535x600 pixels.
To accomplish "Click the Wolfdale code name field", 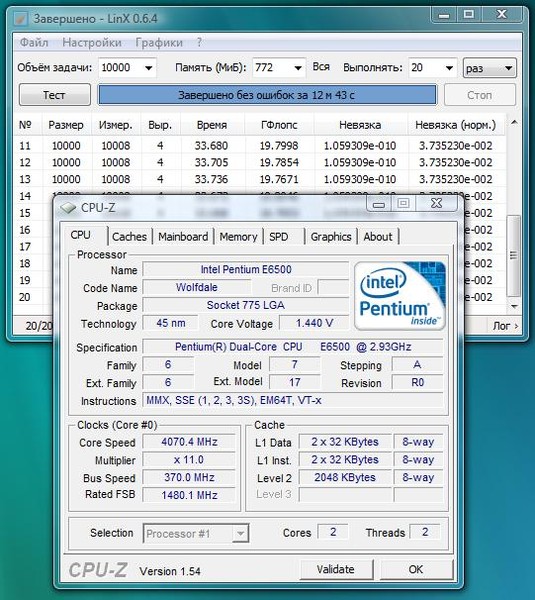I will click(197, 287).
